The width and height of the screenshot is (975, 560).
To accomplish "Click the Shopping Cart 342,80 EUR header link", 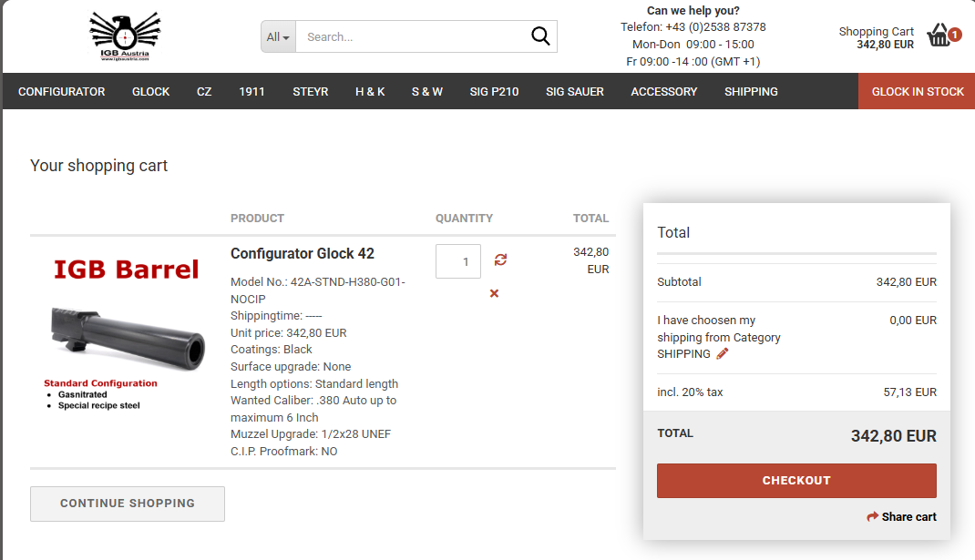I will point(876,38).
